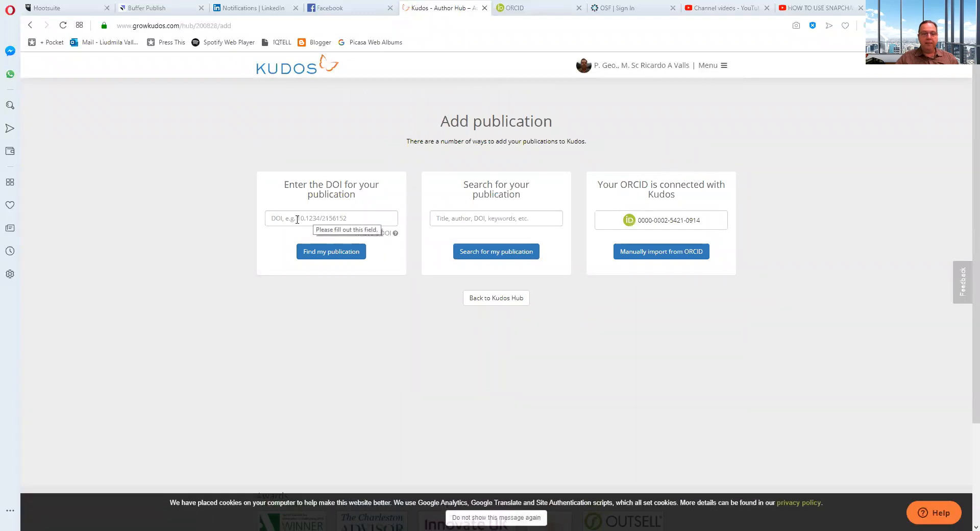Image resolution: width=980 pixels, height=531 pixels.
Task: Open Picasa Web Albums bookmark
Action: (x=370, y=42)
